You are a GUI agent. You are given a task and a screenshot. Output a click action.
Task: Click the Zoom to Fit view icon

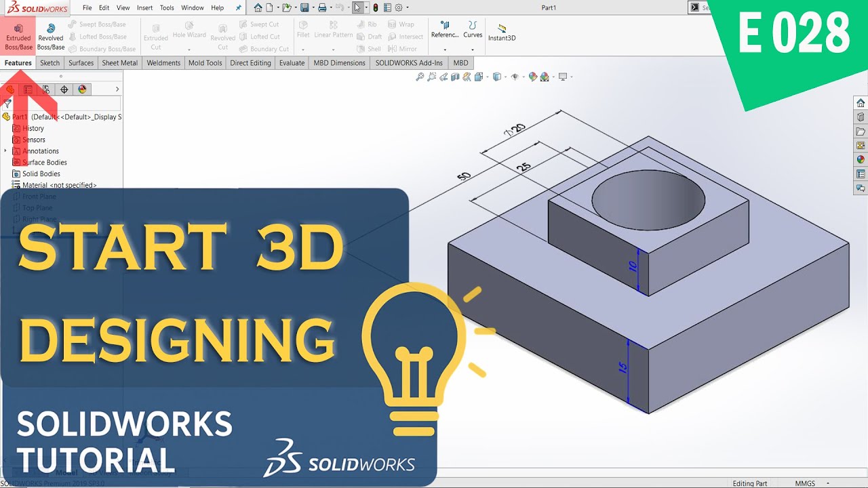pyautogui.click(x=420, y=77)
